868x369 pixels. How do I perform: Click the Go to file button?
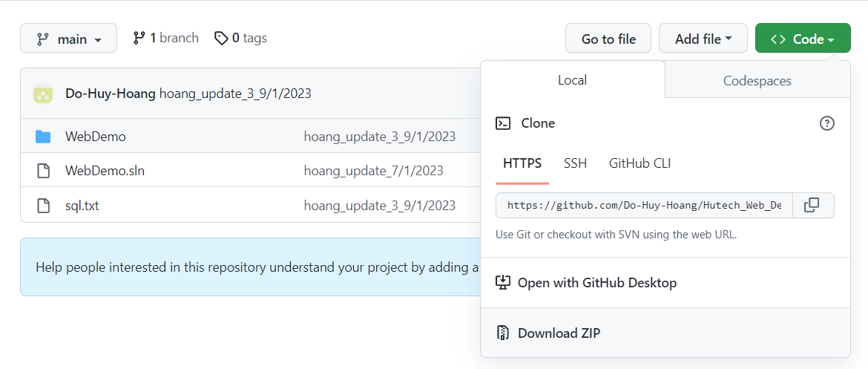[608, 38]
